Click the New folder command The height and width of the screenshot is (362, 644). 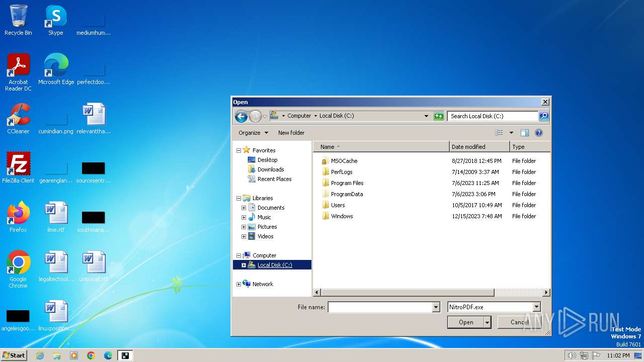click(x=291, y=133)
